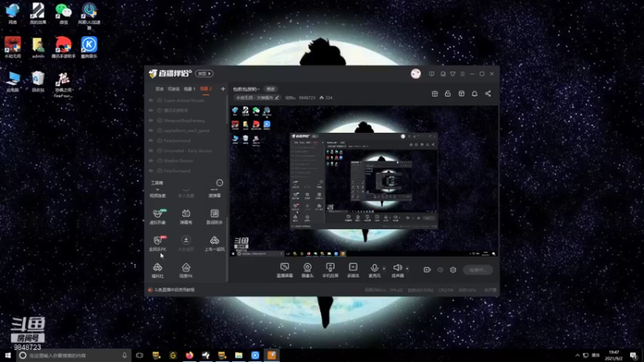Open the 虚拟形象 virtual avatar tool
Image resolution: width=644 pixels, height=362 pixels.
tap(158, 216)
